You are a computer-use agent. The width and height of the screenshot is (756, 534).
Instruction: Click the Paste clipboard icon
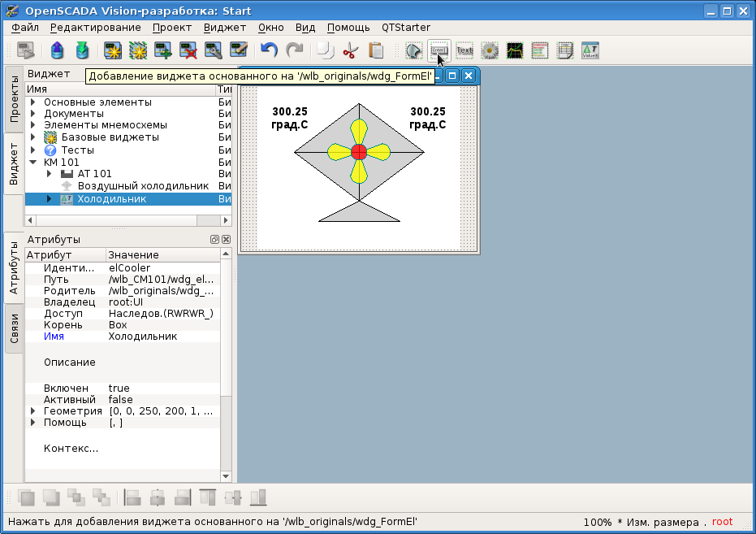[x=376, y=50]
